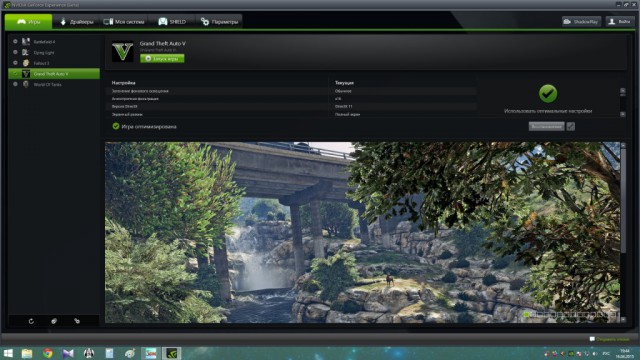Open the Параметры tab
Image resolution: width=640 pixels, height=360 pixels.
coord(219,22)
